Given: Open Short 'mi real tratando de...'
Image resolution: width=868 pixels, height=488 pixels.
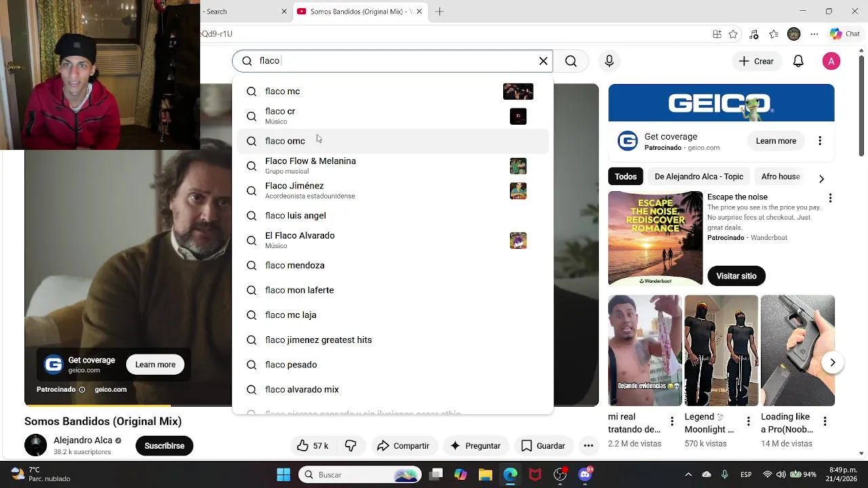Looking at the screenshot, I should pos(645,350).
